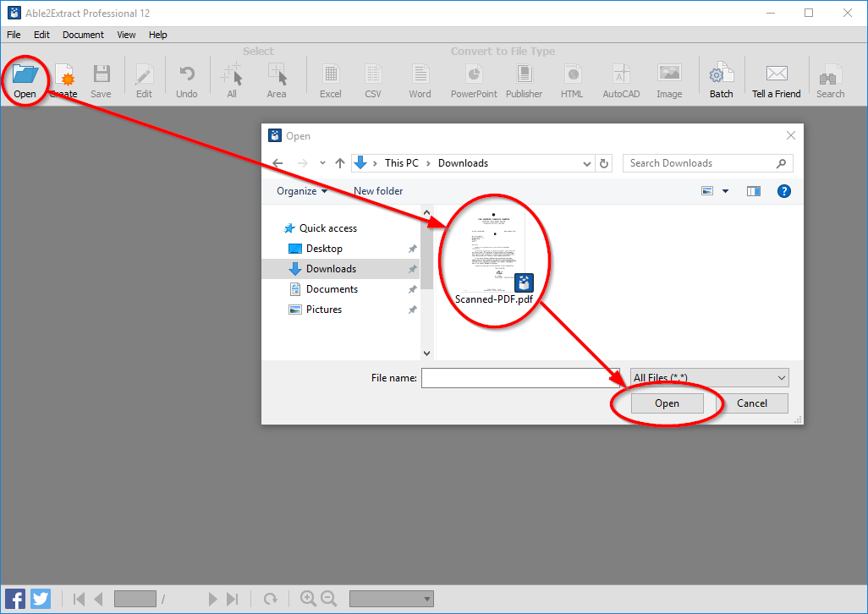Open the Batch conversion tool
868x614 pixels.
[722, 74]
